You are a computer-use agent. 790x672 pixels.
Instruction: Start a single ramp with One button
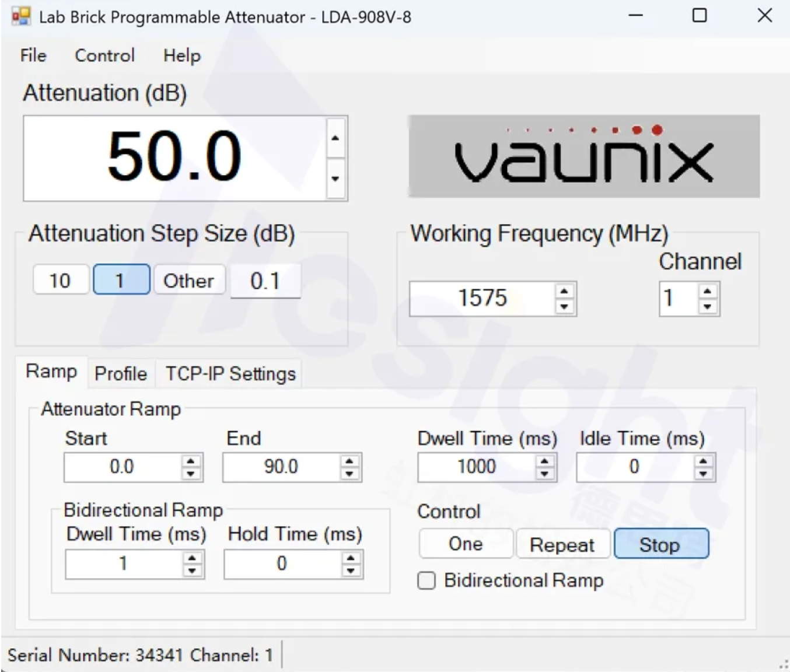(466, 544)
